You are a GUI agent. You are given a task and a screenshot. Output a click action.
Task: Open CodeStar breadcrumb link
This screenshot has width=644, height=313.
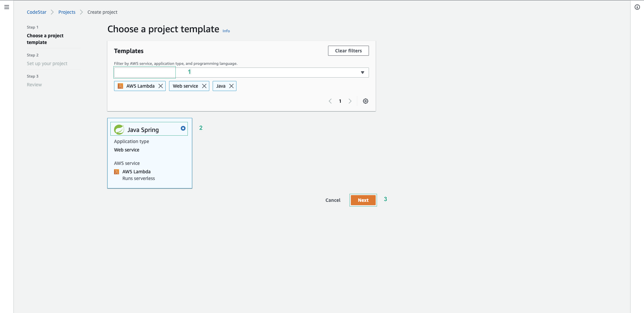coord(37,12)
